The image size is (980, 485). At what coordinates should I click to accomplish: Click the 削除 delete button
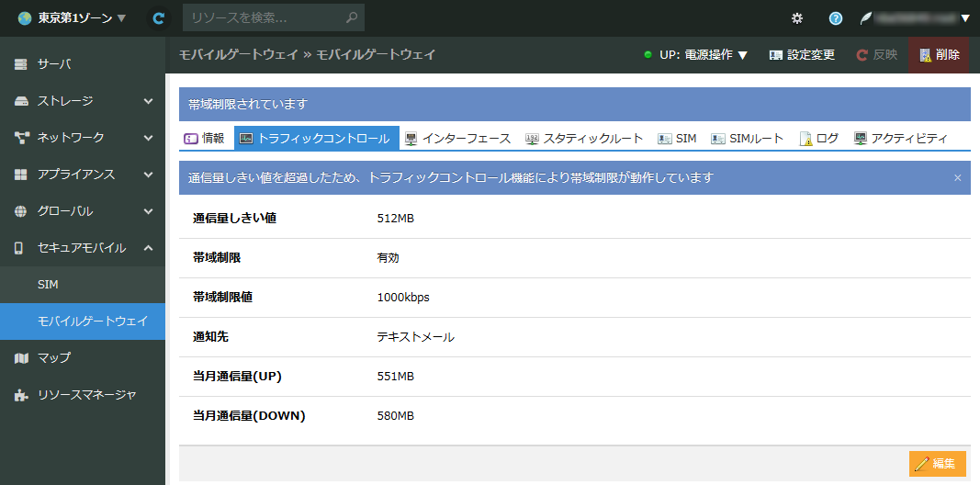[x=939, y=55]
